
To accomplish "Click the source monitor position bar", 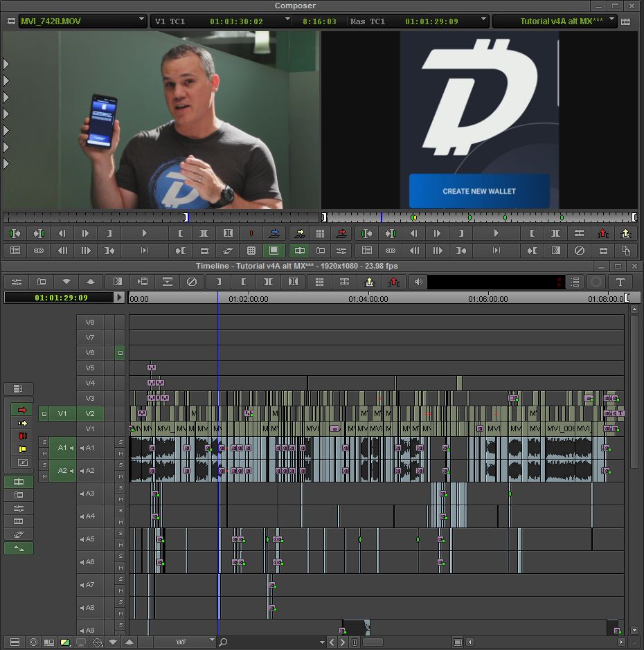I will 161,217.
